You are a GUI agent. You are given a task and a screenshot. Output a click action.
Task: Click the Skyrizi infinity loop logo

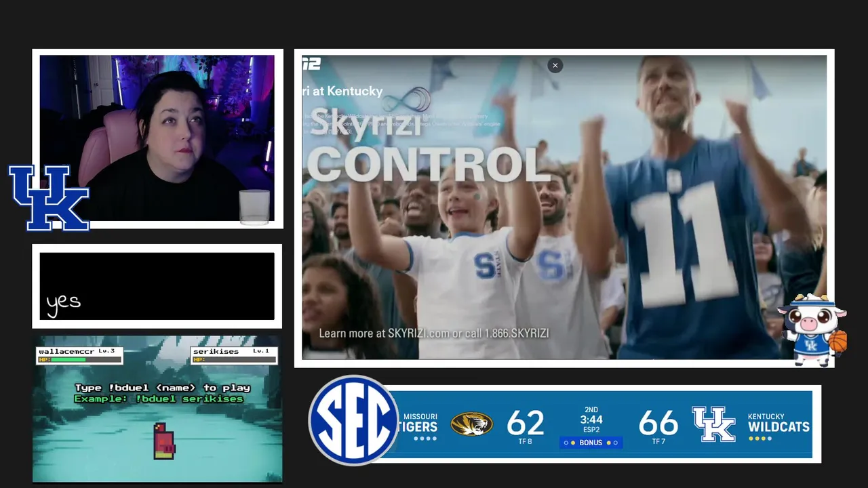406,100
